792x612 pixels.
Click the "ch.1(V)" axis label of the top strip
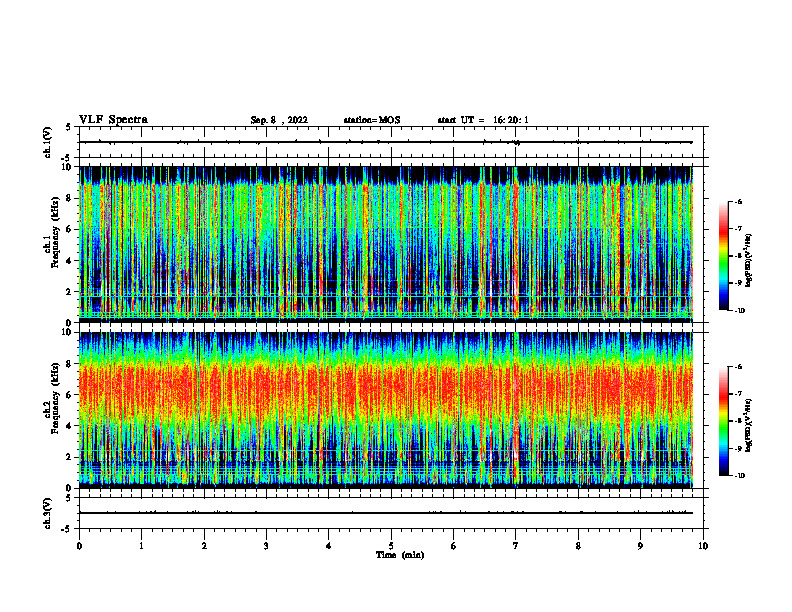pyautogui.click(x=48, y=142)
